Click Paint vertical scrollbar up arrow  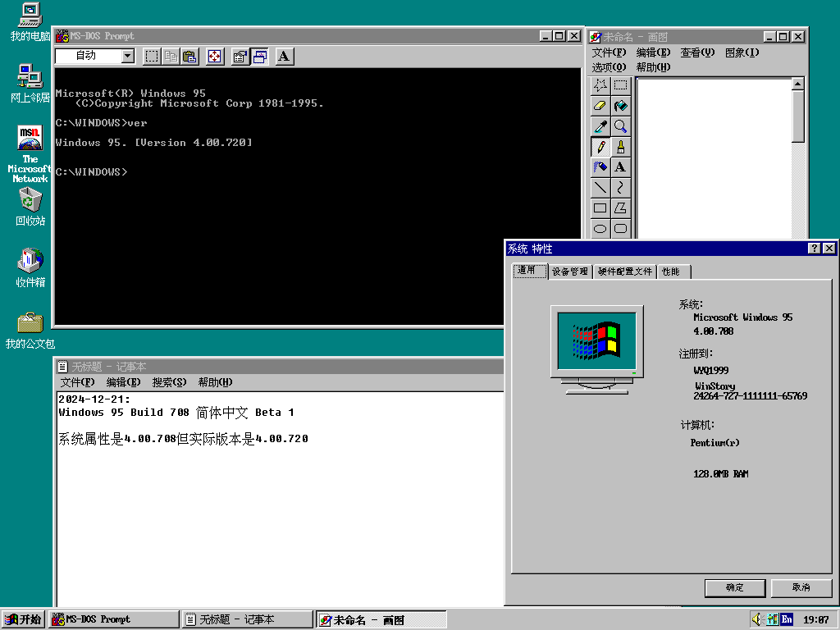point(797,84)
